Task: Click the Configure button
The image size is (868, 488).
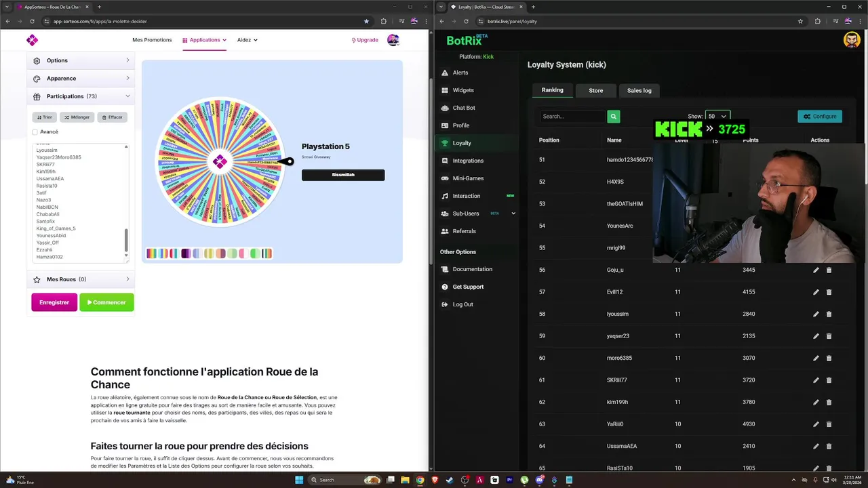Action: [x=820, y=117]
